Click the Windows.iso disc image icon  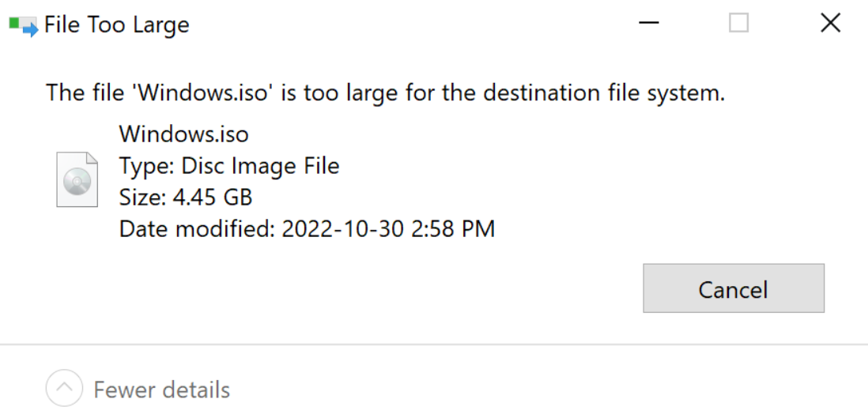coord(77,181)
